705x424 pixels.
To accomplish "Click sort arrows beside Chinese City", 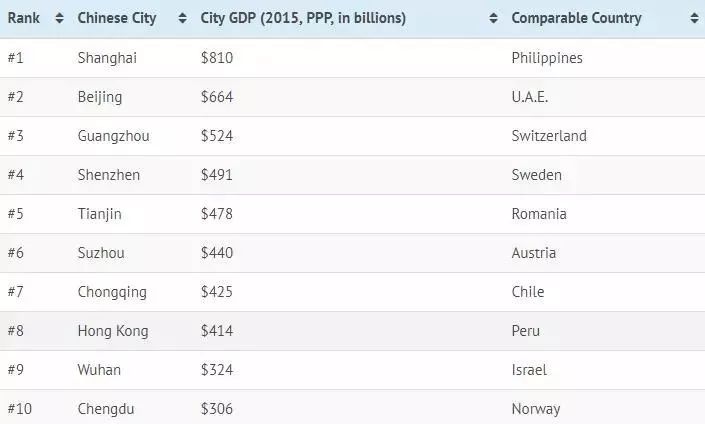I will pyautogui.click(x=181, y=19).
